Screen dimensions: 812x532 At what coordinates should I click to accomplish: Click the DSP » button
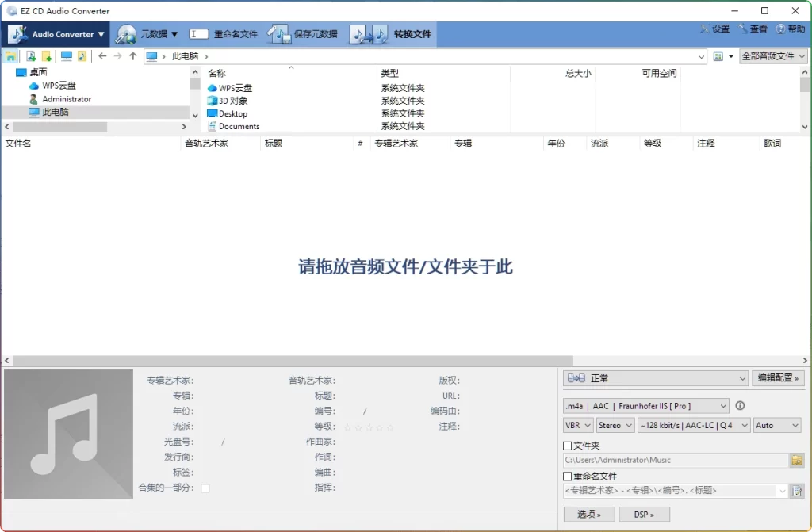click(x=644, y=514)
